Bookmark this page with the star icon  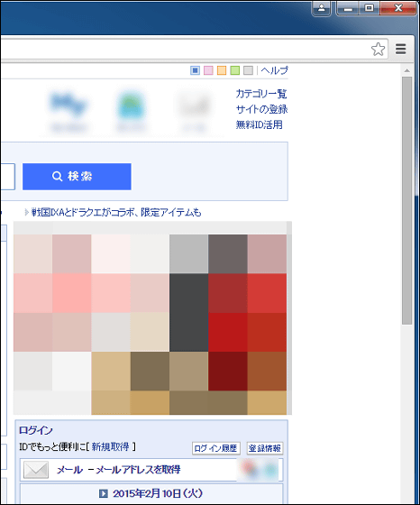click(378, 50)
